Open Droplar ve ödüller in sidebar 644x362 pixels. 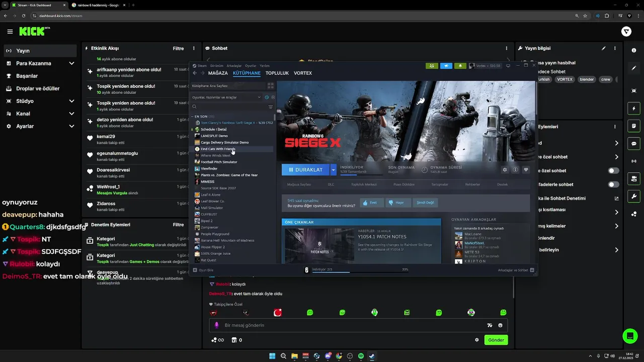(x=38, y=88)
